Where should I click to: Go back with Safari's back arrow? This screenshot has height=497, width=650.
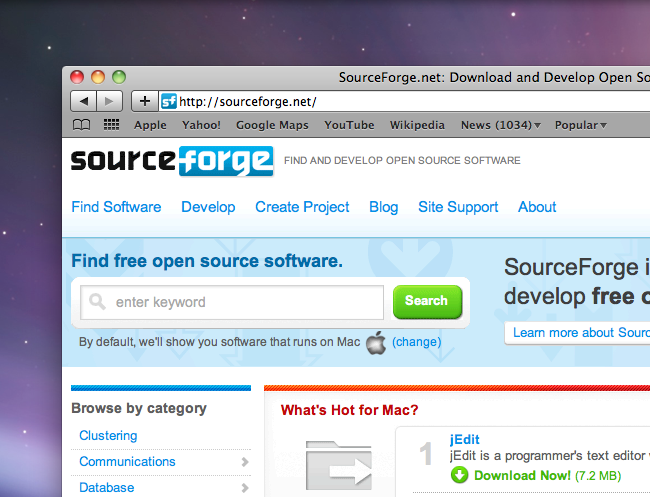(84, 101)
